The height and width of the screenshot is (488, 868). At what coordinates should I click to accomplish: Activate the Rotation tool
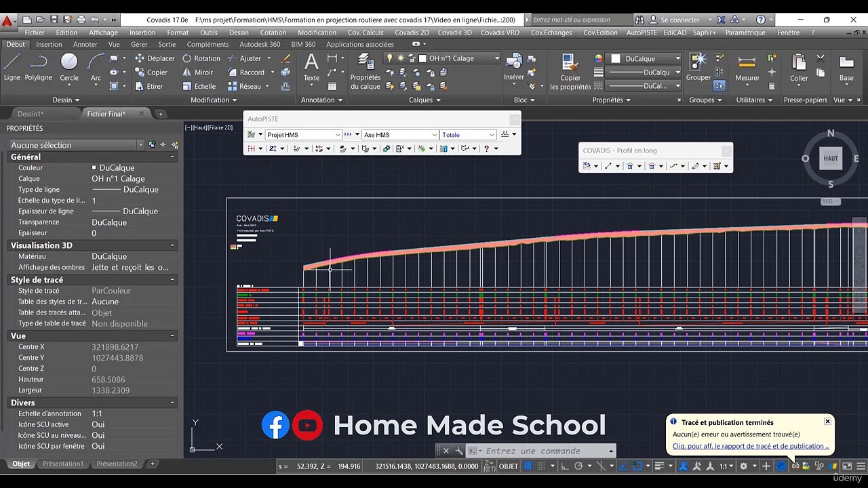(201, 58)
